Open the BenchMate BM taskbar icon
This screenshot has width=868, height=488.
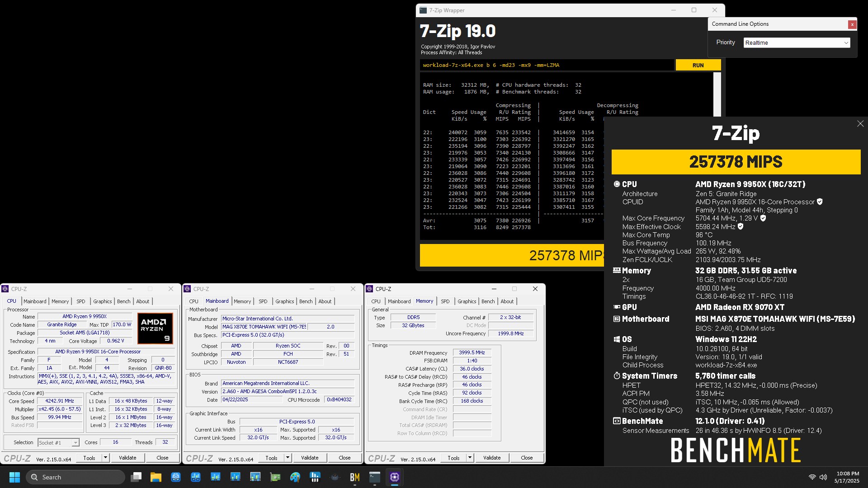(355, 477)
